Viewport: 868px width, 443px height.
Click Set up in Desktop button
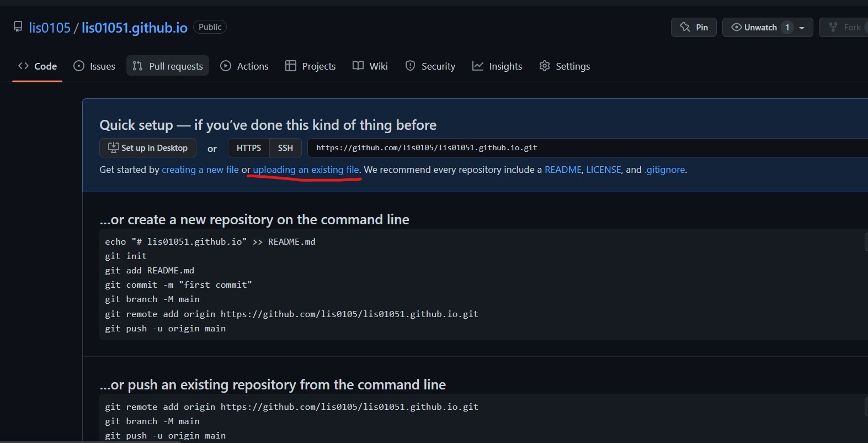[x=148, y=148]
